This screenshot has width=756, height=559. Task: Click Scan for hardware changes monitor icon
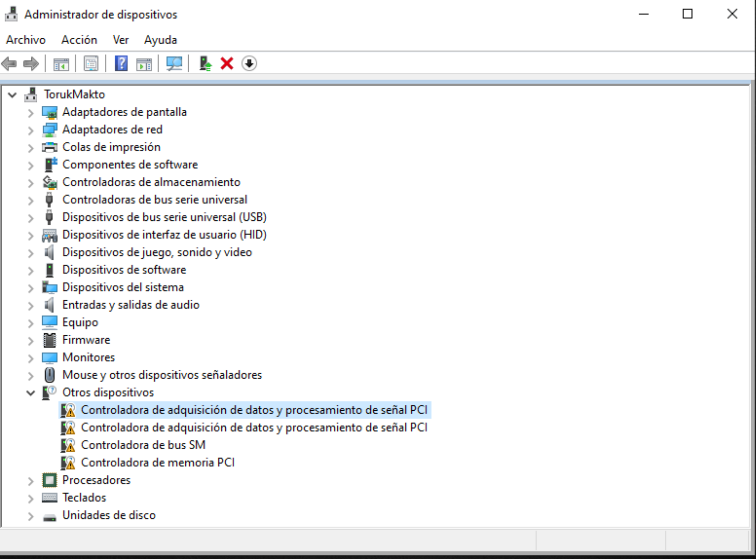tap(174, 64)
